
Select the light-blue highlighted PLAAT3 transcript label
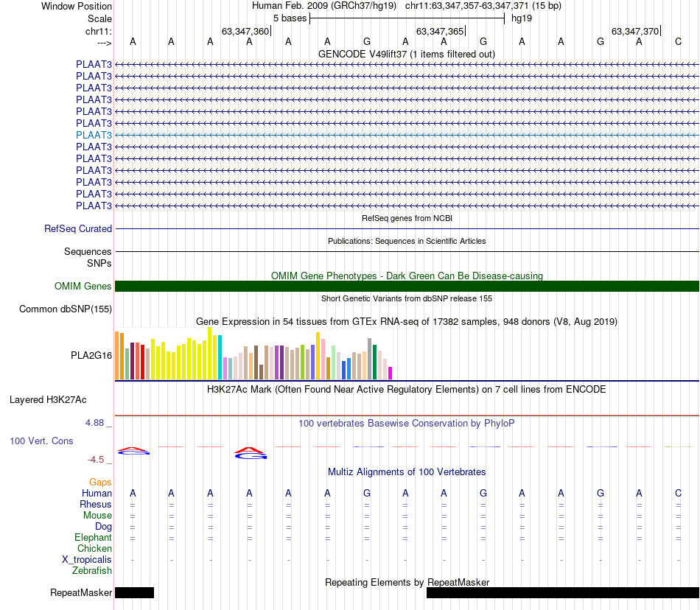pyautogui.click(x=94, y=135)
